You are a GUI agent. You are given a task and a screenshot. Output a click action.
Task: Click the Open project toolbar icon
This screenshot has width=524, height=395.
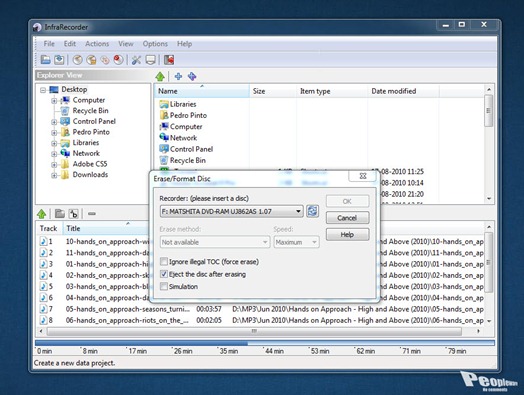(x=45, y=60)
